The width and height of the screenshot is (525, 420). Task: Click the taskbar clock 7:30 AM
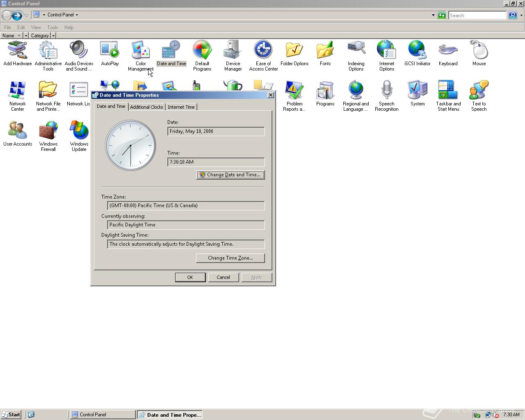(511, 415)
